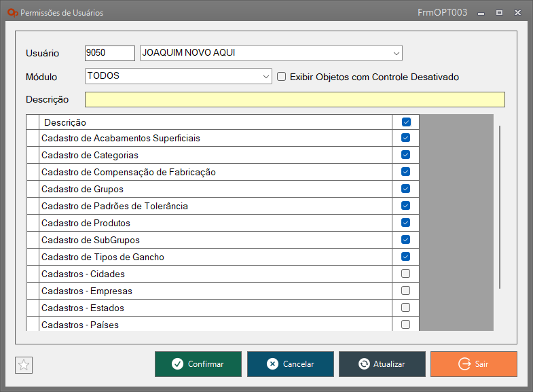Click the Descrição column header
The width and height of the screenshot is (533, 392).
click(204, 122)
